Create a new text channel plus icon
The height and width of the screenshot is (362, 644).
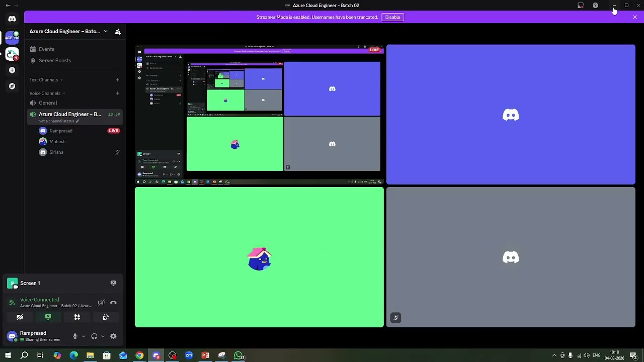pyautogui.click(x=117, y=79)
